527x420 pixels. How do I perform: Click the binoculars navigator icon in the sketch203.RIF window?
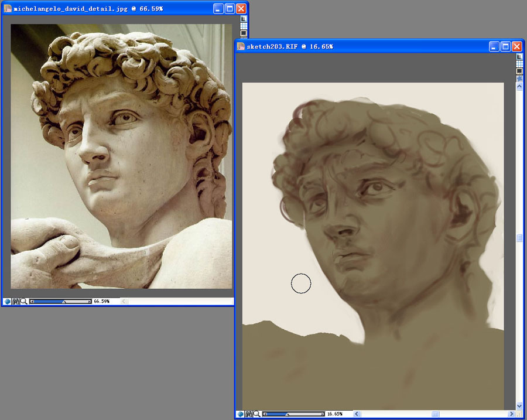pos(249,414)
